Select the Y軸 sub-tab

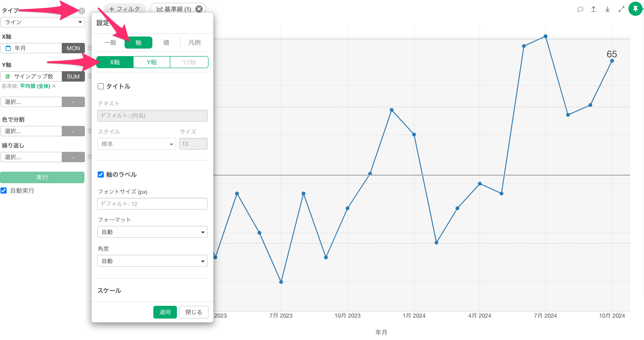pos(151,62)
